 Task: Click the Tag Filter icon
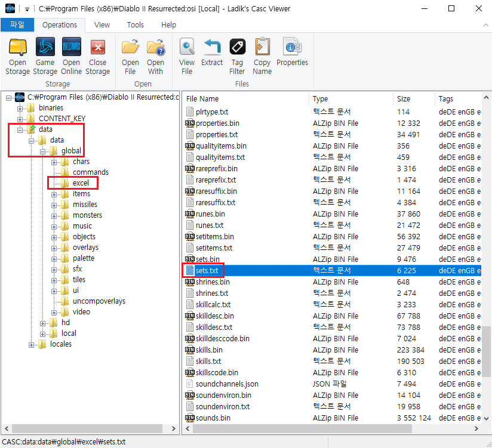(237, 47)
